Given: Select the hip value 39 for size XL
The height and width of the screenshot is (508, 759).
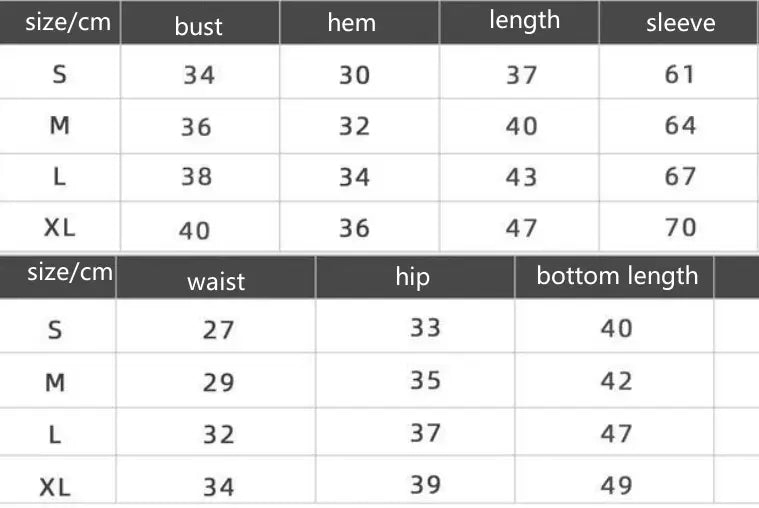Looking at the screenshot, I should [425, 484].
